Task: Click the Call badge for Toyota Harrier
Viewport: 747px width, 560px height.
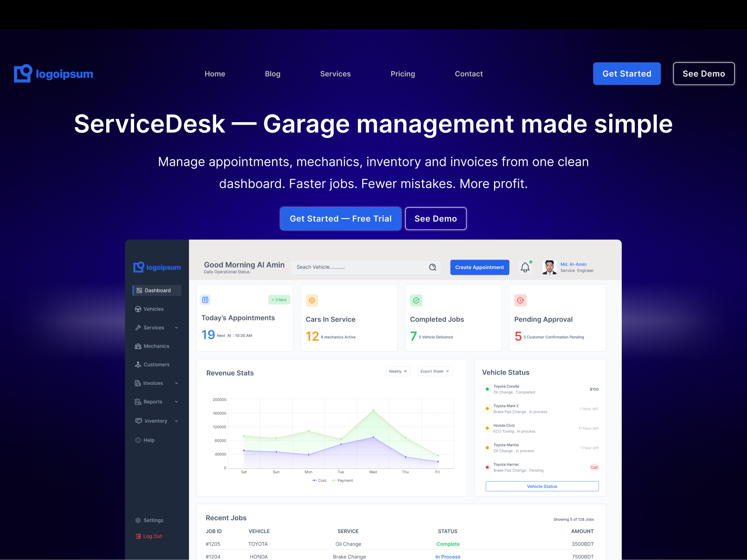Action: pos(594,467)
